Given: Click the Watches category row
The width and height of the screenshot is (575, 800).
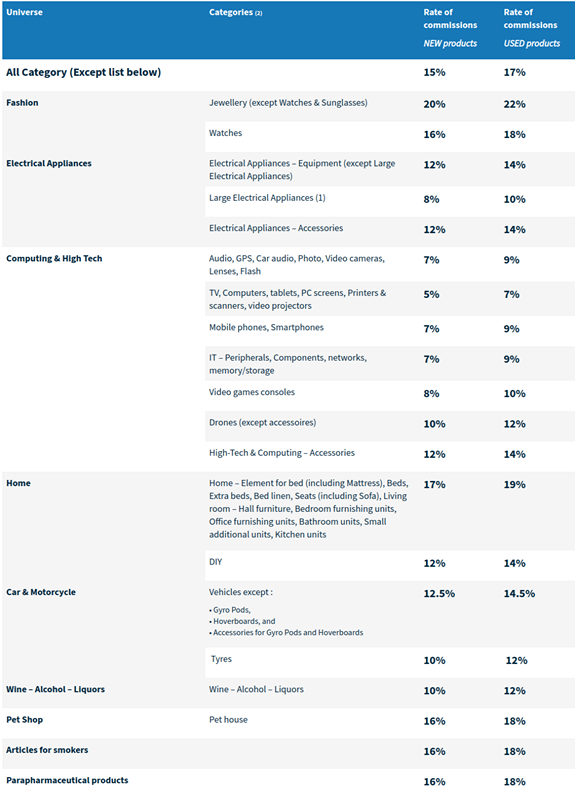Looking at the screenshot, I should 390,136.
